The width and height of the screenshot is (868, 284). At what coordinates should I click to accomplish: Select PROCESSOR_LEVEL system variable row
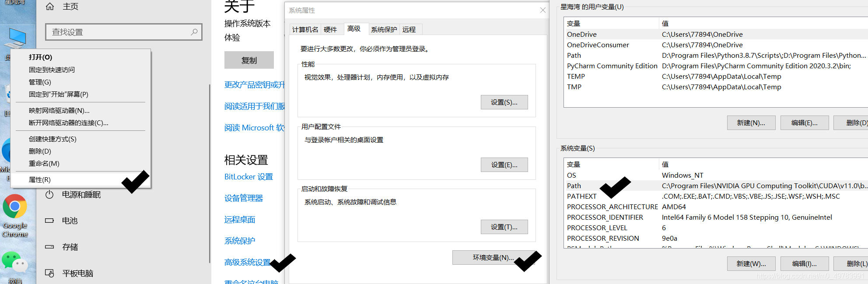716,228
